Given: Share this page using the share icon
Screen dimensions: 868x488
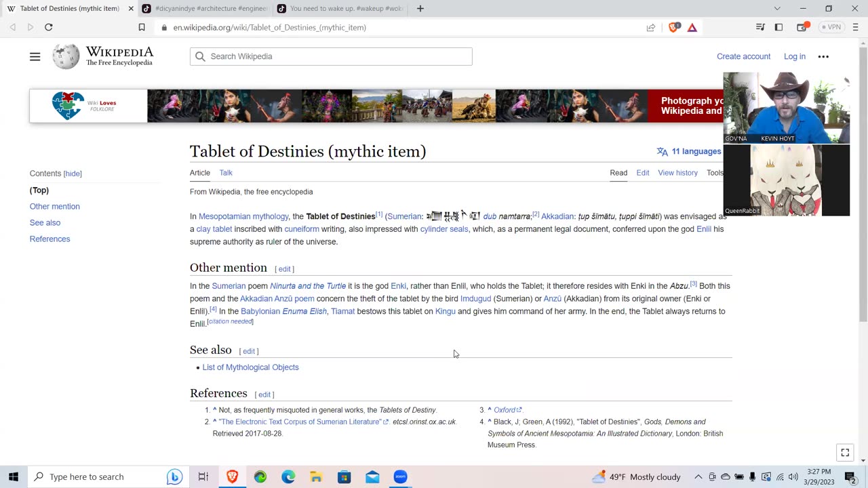Looking at the screenshot, I should (x=651, y=27).
